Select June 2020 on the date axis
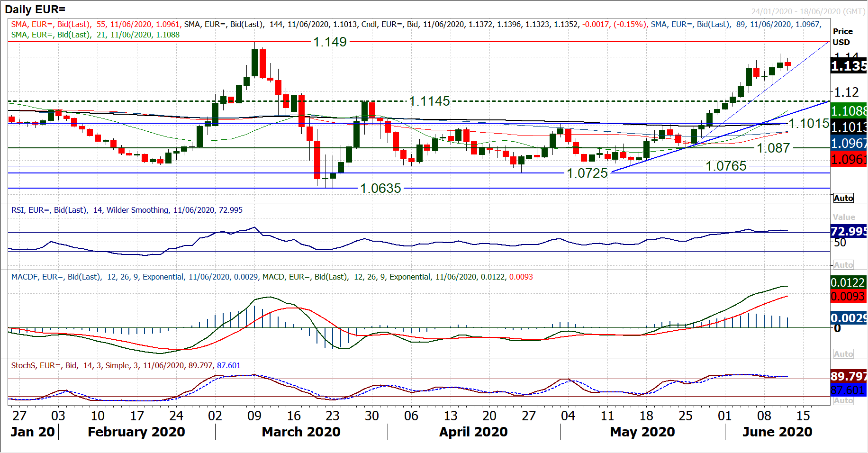The height and width of the screenshot is (453, 868). click(777, 432)
